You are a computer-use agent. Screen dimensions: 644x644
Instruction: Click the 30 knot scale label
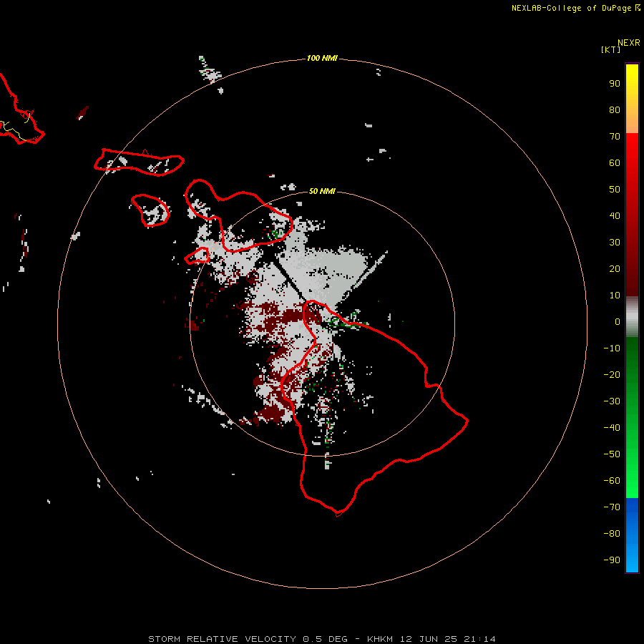pos(615,243)
